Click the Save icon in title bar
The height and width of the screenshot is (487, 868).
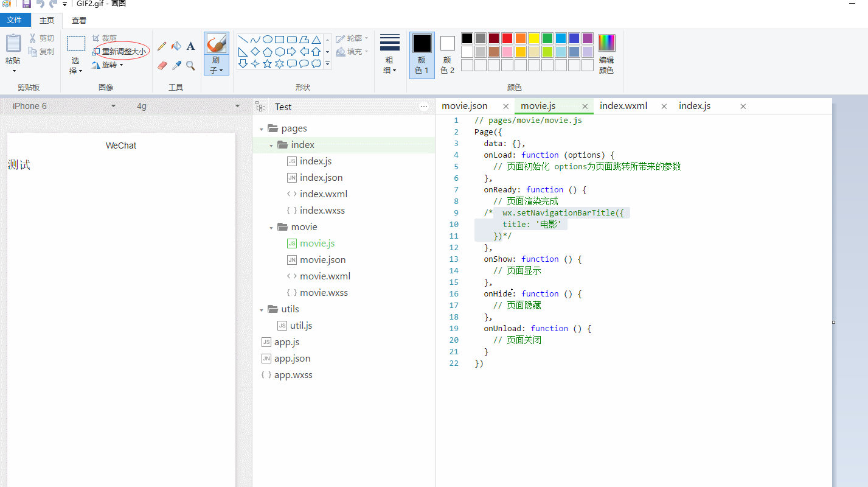[26, 4]
